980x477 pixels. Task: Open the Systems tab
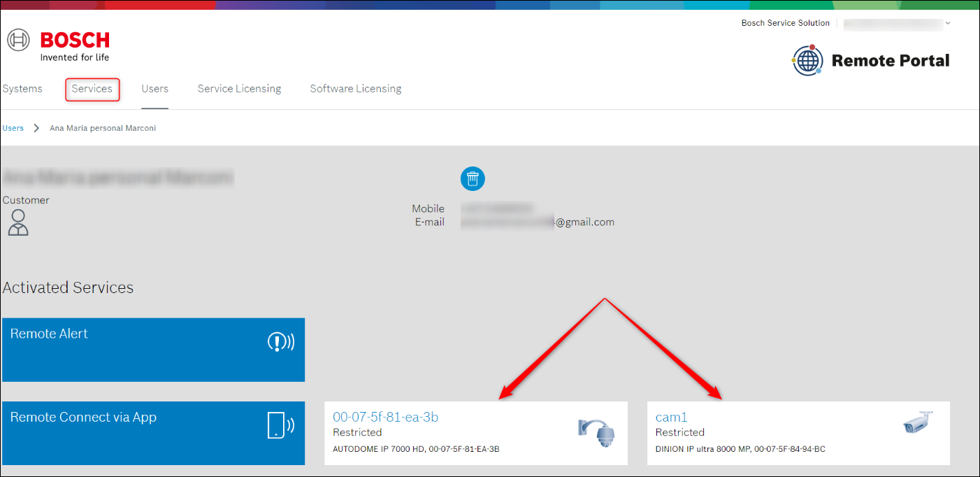(x=22, y=89)
